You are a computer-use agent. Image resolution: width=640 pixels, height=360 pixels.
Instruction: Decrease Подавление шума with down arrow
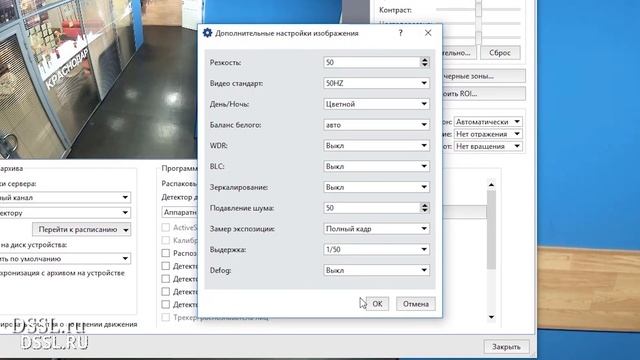(x=424, y=210)
